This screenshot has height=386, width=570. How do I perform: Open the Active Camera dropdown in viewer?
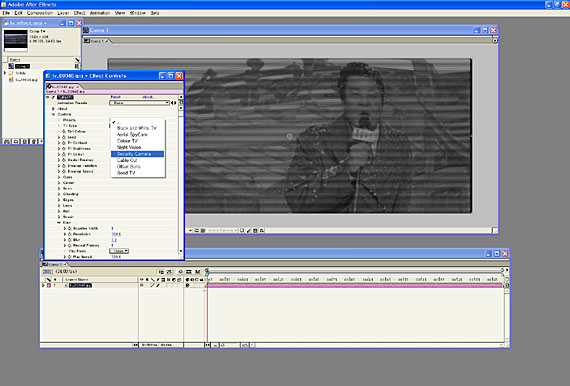click(x=222, y=230)
